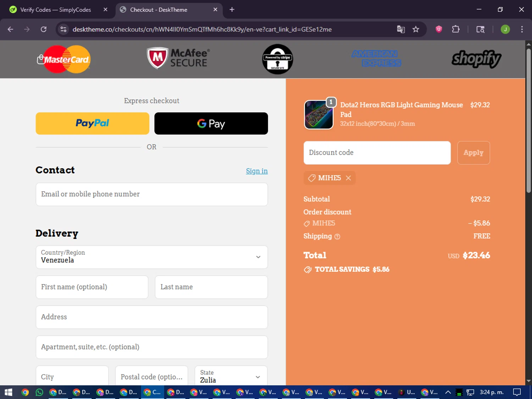The image size is (532, 399).
Task: Reload the checkout page
Action: pyautogui.click(x=44, y=29)
